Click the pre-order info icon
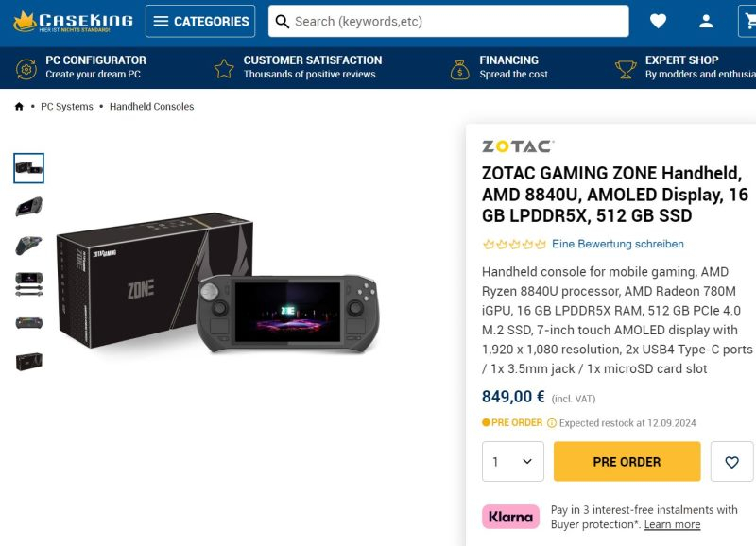The height and width of the screenshot is (546, 756). click(552, 423)
